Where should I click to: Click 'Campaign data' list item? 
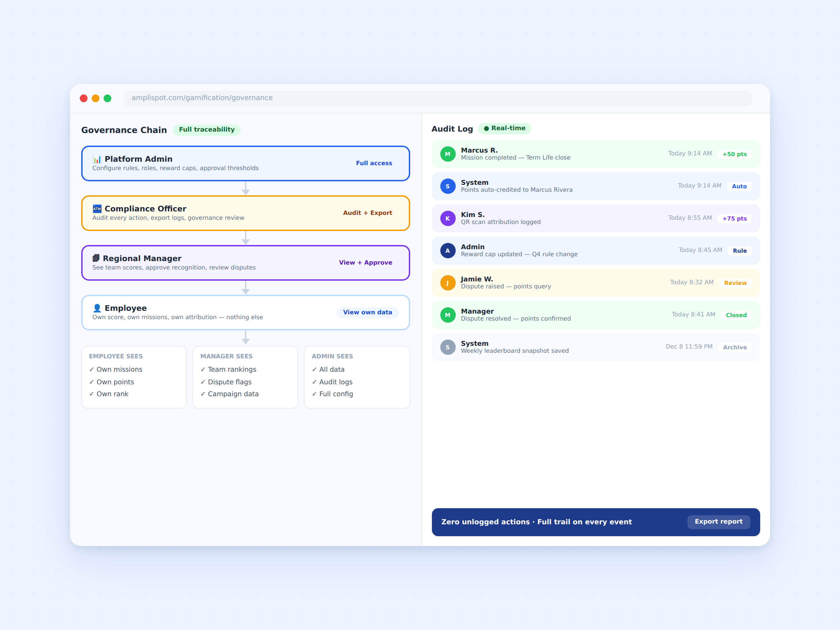(x=229, y=394)
